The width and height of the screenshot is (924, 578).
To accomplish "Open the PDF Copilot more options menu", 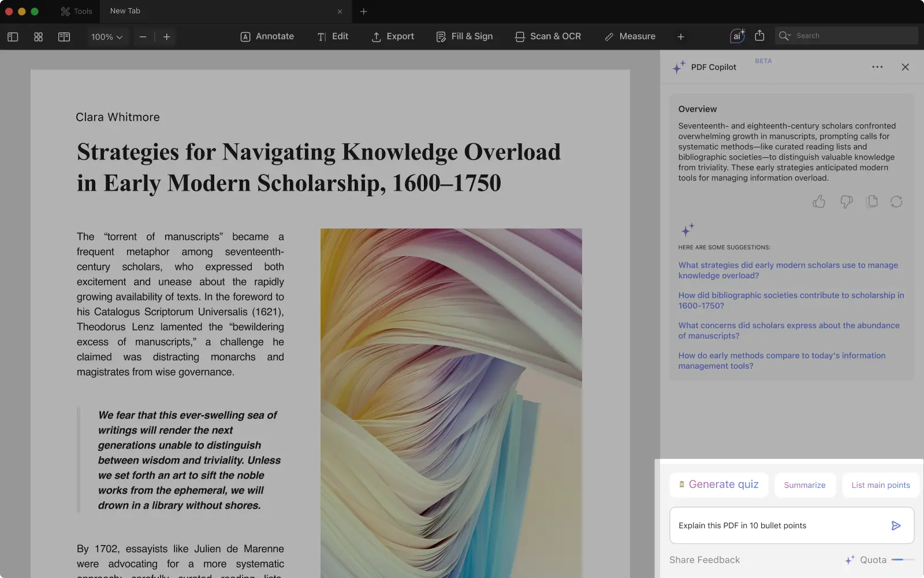I will point(877,67).
